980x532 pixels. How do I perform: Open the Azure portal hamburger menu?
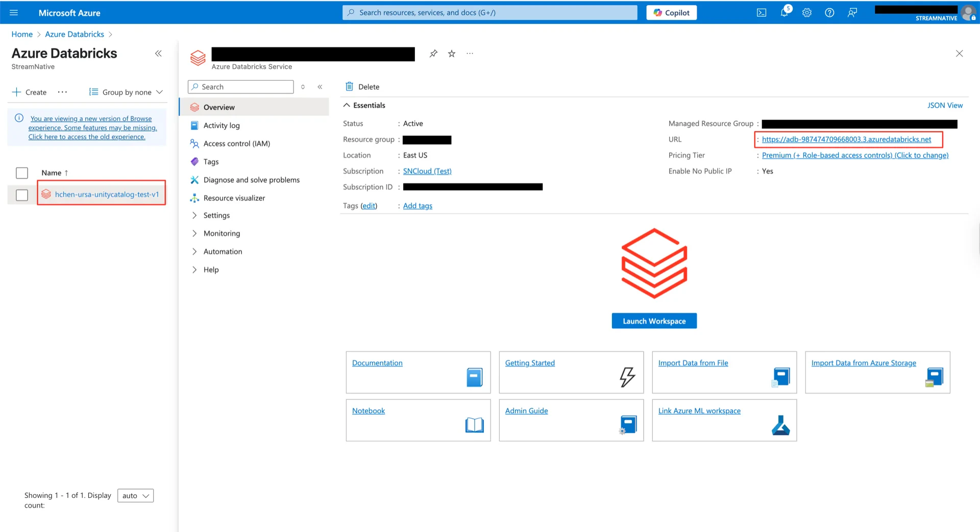pos(14,13)
